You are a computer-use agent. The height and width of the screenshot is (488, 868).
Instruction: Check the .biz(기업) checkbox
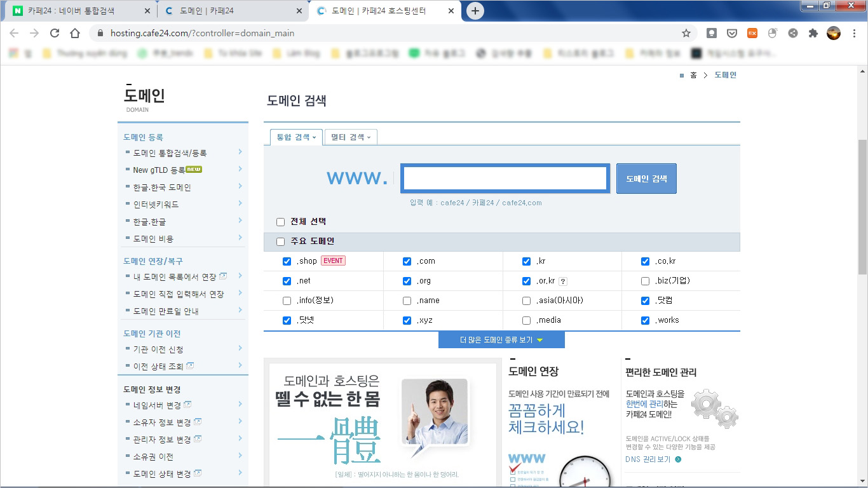coord(645,281)
